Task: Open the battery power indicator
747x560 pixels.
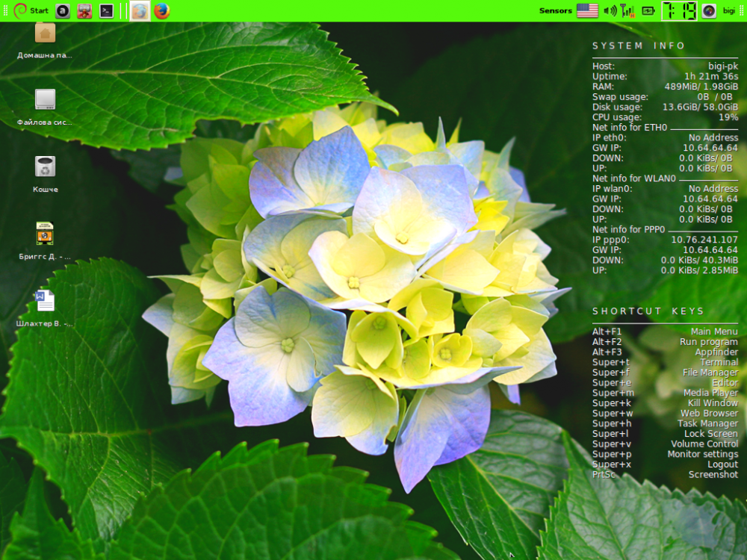Action: [648, 10]
